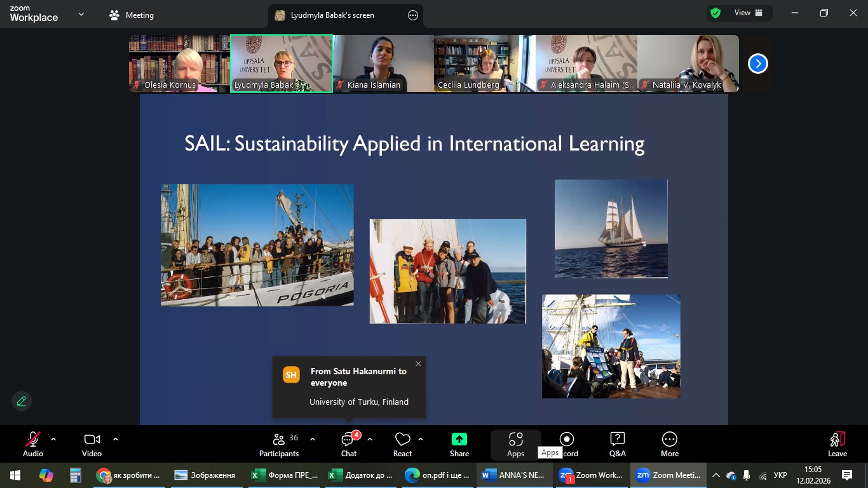Click the Leave meeting button
Viewport: 868px width, 488px height.
837,444
